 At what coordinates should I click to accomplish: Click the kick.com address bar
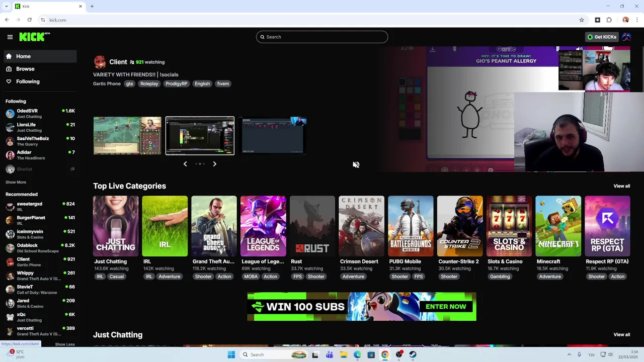tap(307, 20)
